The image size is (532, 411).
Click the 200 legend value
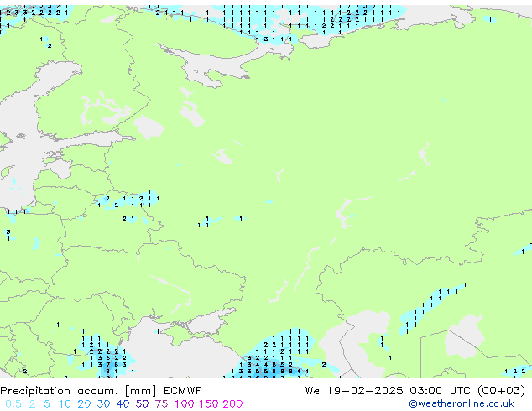[232, 404]
